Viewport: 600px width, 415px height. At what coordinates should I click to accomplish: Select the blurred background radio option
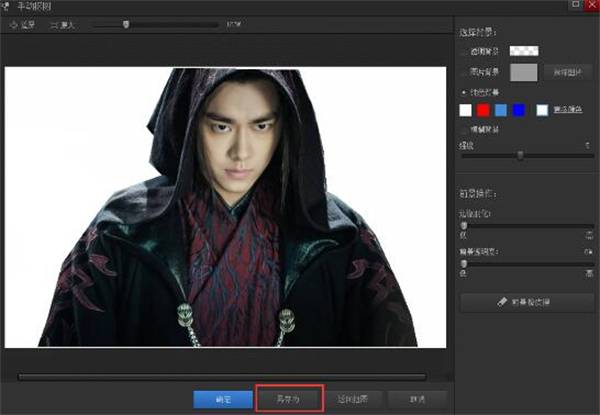click(464, 130)
